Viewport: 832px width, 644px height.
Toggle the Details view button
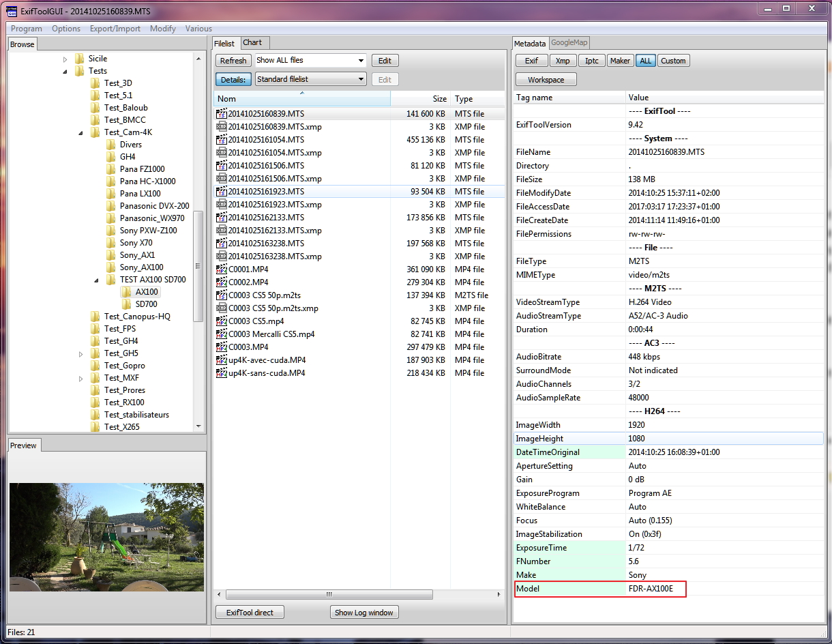pyautogui.click(x=233, y=80)
